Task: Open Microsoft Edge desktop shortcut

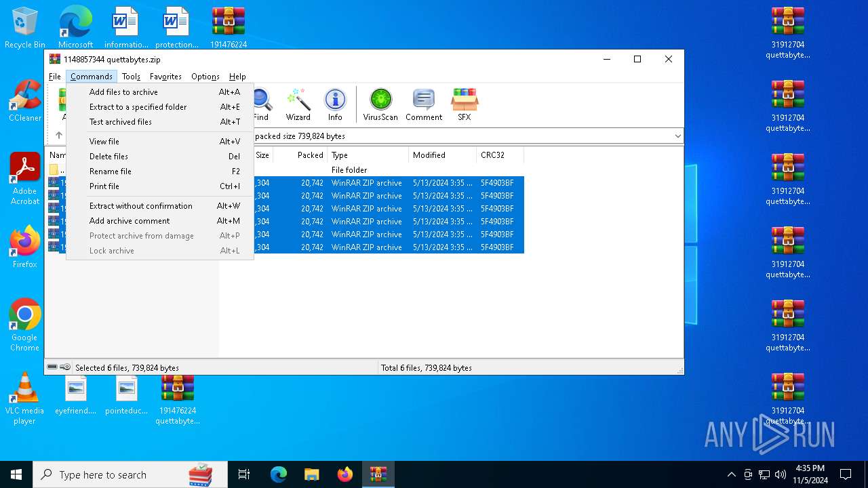Action: pos(75,28)
